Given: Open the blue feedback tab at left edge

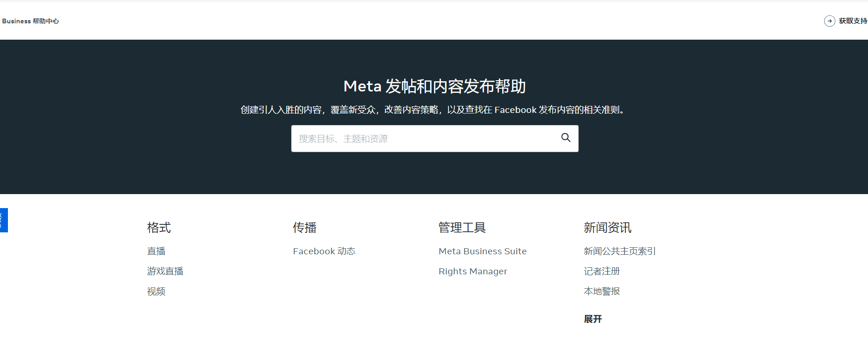Looking at the screenshot, I should pyautogui.click(x=4, y=220).
